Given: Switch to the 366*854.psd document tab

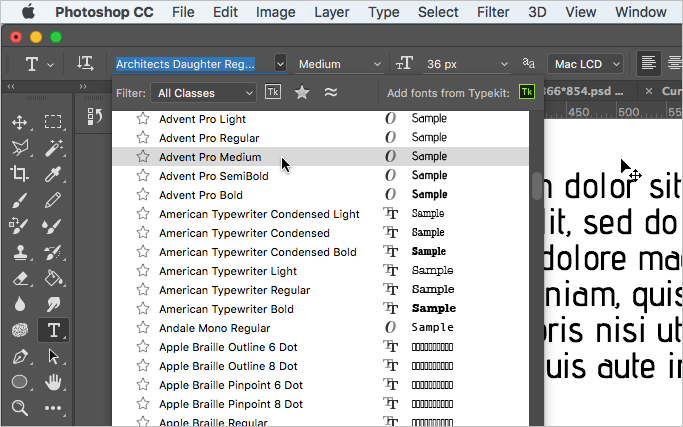Looking at the screenshot, I should 584,91.
